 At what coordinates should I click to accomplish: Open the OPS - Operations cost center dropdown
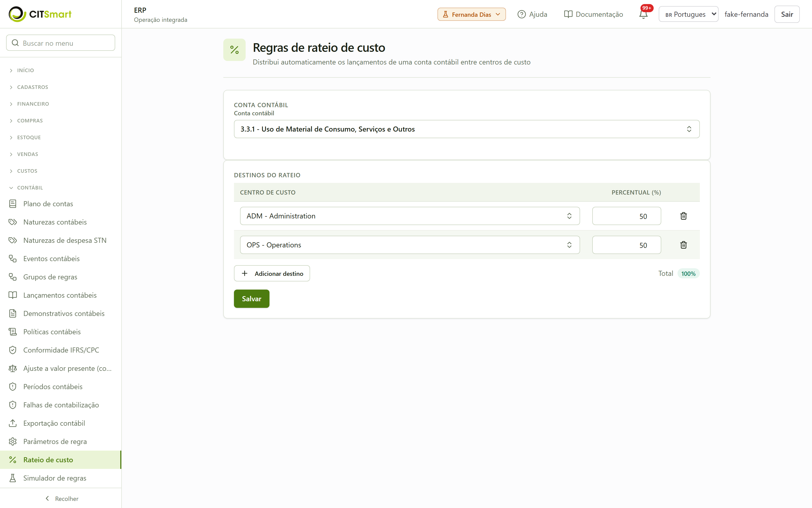pos(410,245)
